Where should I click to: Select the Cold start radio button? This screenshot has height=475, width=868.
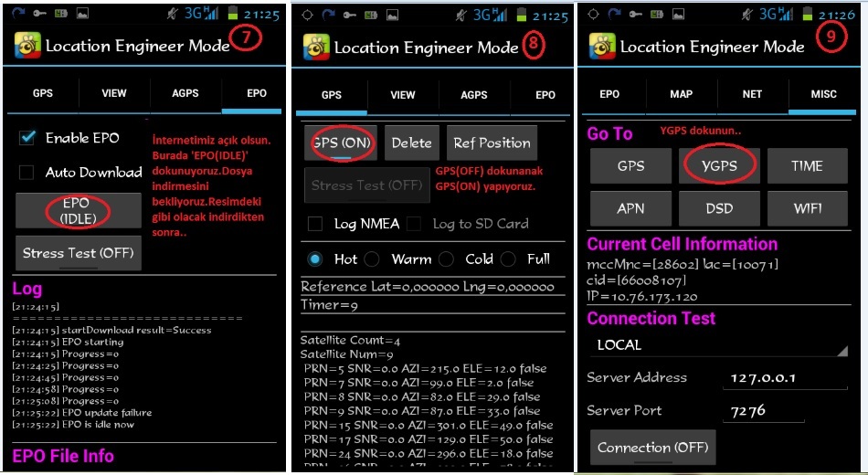(447, 259)
